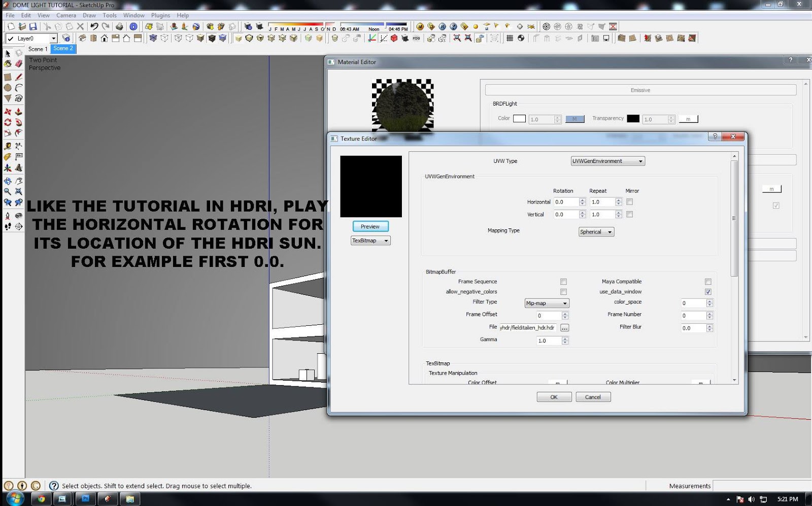
Task: Switch to the Scene 1 tab
Action: [x=38, y=49]
